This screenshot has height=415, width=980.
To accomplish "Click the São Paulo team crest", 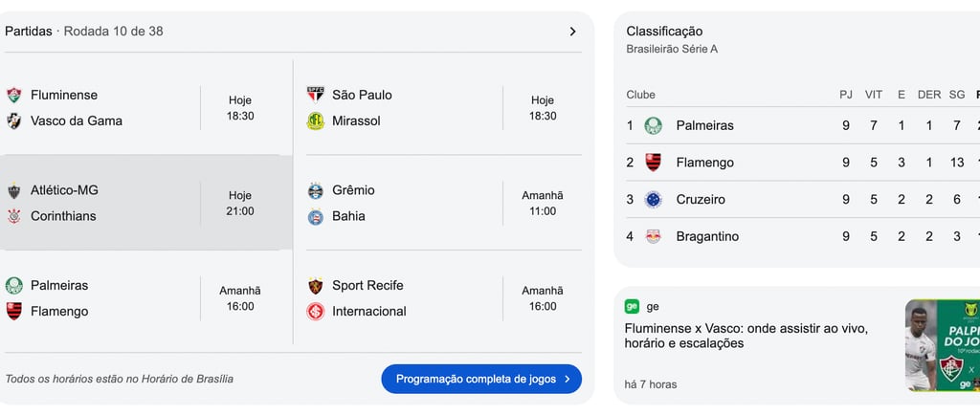I will pyautogui.click(x=315, y=95).
